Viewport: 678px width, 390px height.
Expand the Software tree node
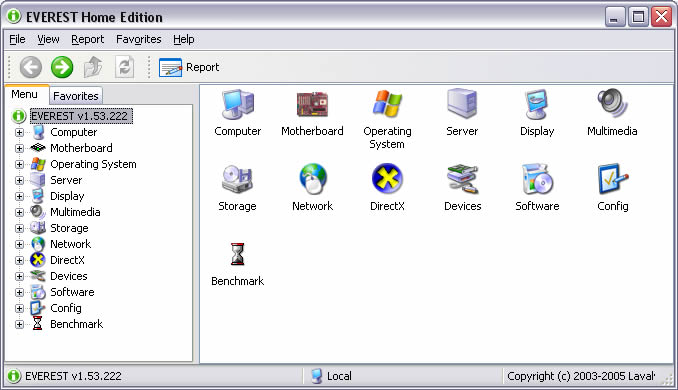tap(19, 292)
